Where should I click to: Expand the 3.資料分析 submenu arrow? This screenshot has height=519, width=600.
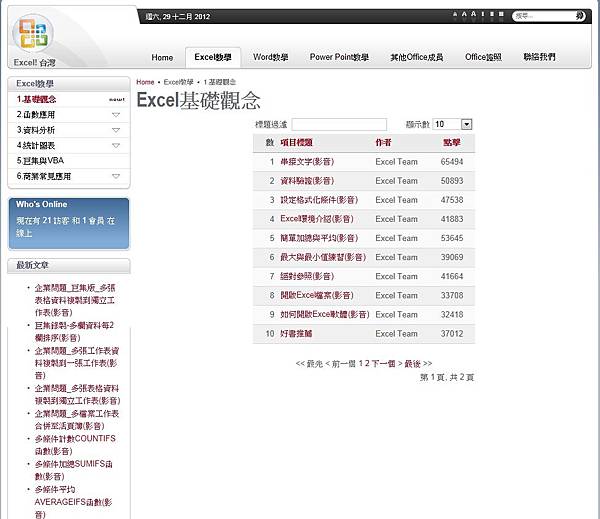[116, 130]
